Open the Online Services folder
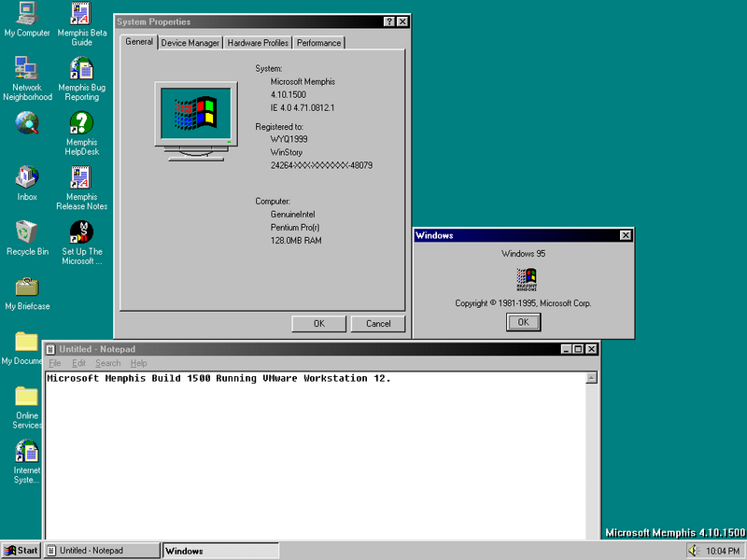Viewport: 747px width, 560px height. tap(27, 397)
